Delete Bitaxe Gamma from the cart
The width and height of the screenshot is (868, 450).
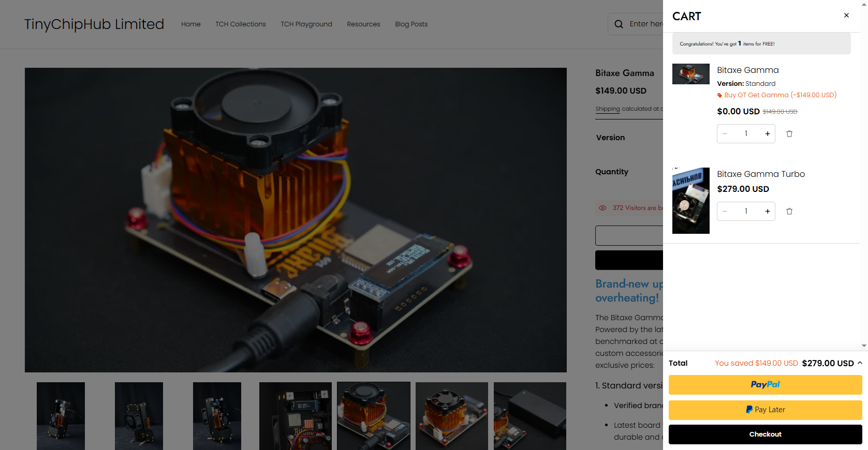789,134
